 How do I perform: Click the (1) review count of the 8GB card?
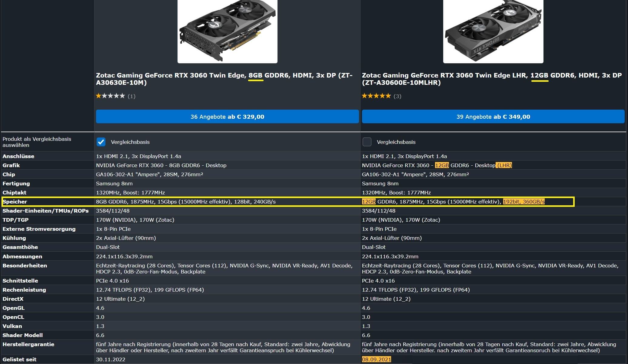point(131,96)
